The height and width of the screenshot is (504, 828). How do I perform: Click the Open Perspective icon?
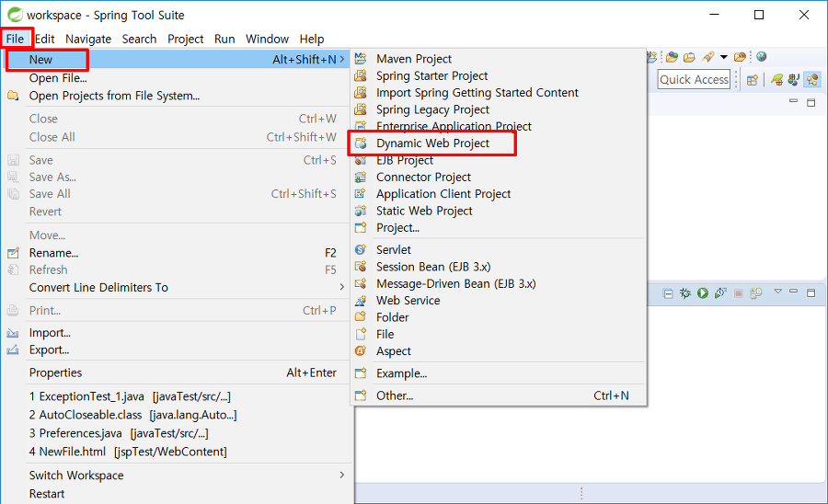[752, 80]
